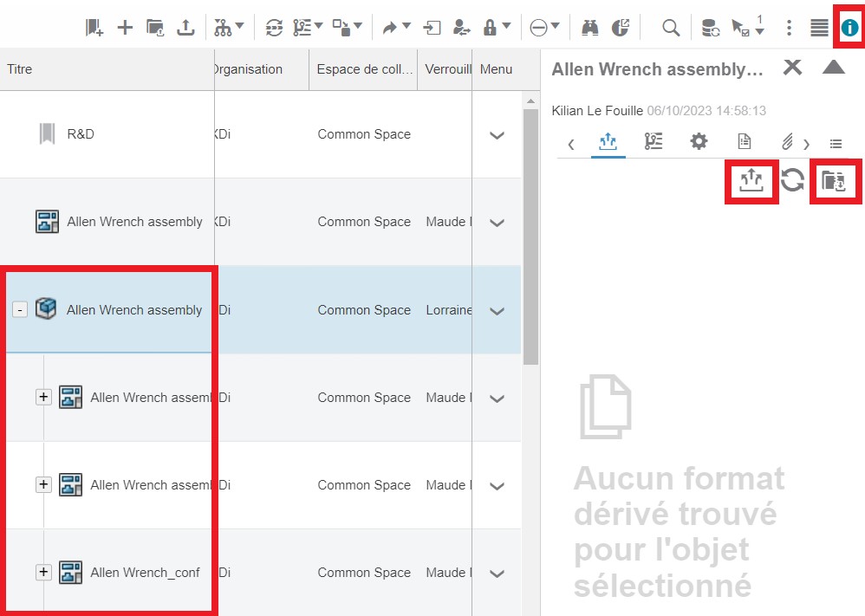Image resolution: width=865 pixels, height=616 pixels.
Task: Click the refresh icon in derived formats panel
Action: pyautogui.click(x=792, y=180)
